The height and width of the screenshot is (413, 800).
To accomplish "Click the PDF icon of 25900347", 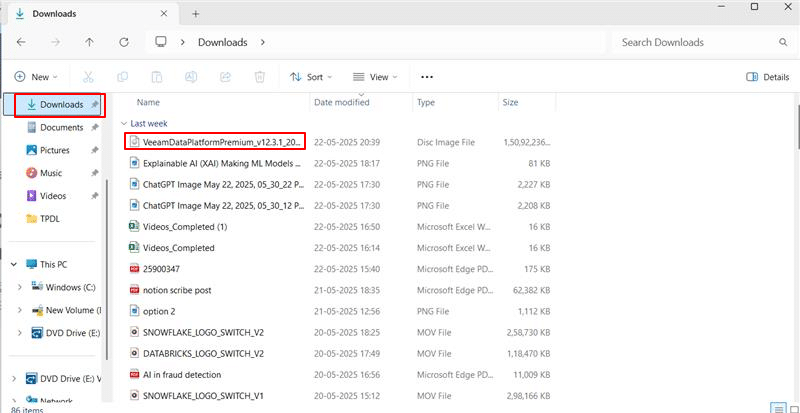I will [x=134, y=269].
